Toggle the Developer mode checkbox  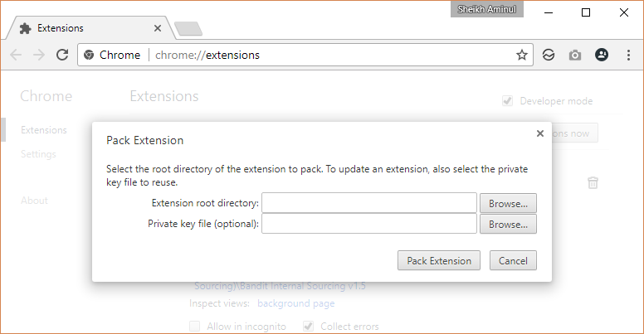coord(507,101)
